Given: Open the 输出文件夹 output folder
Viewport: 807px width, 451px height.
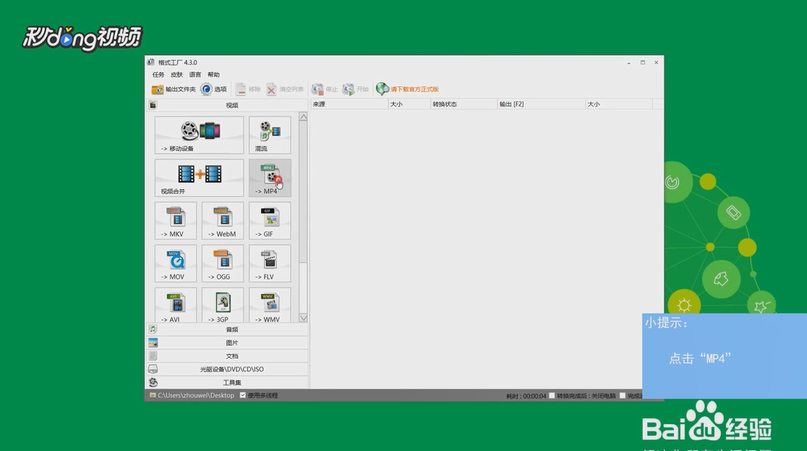Looking at the screenshot, I should (x=173, y=89).
